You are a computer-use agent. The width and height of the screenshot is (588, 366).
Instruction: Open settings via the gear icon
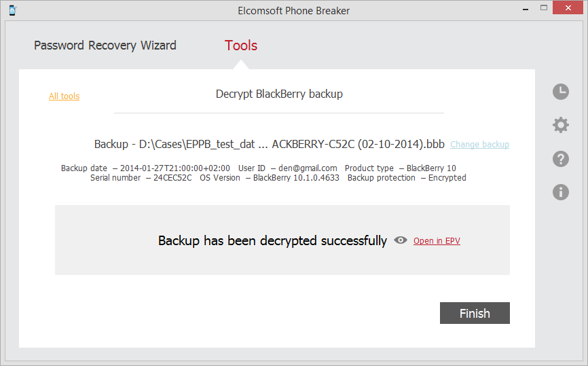click(x=561, y=125)
